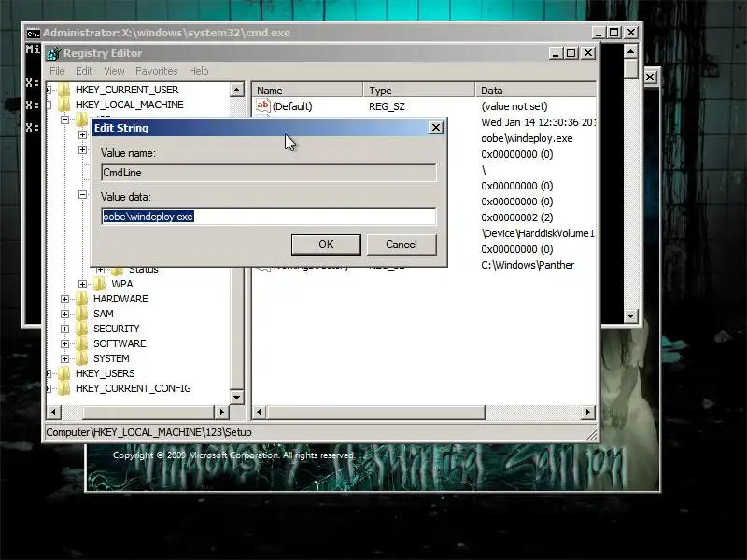Click cmd window scrollbar down arrow
747x560 pixels.
pyautogui.click(x=631, y=315)
